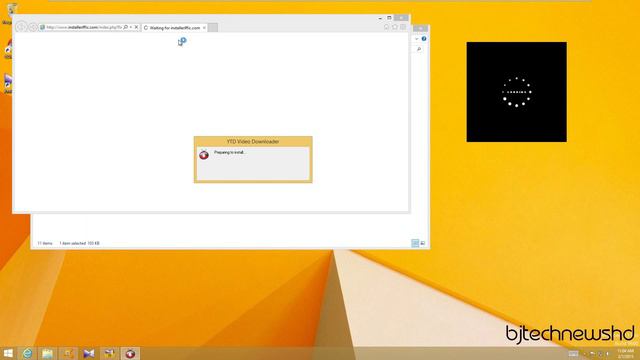Click the browser Home icon
This screenshot has width=640, height=360.
click(387, 27)
